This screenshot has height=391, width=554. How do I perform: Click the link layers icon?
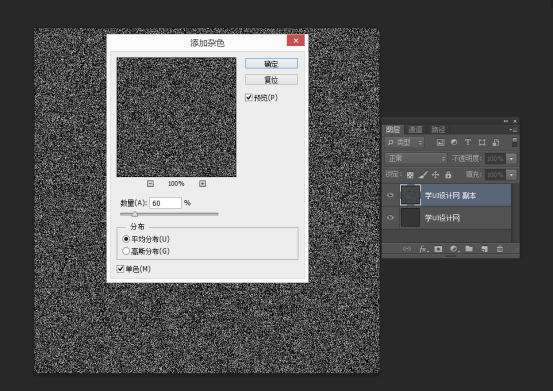pyautogui.click(x=407, y=249)
